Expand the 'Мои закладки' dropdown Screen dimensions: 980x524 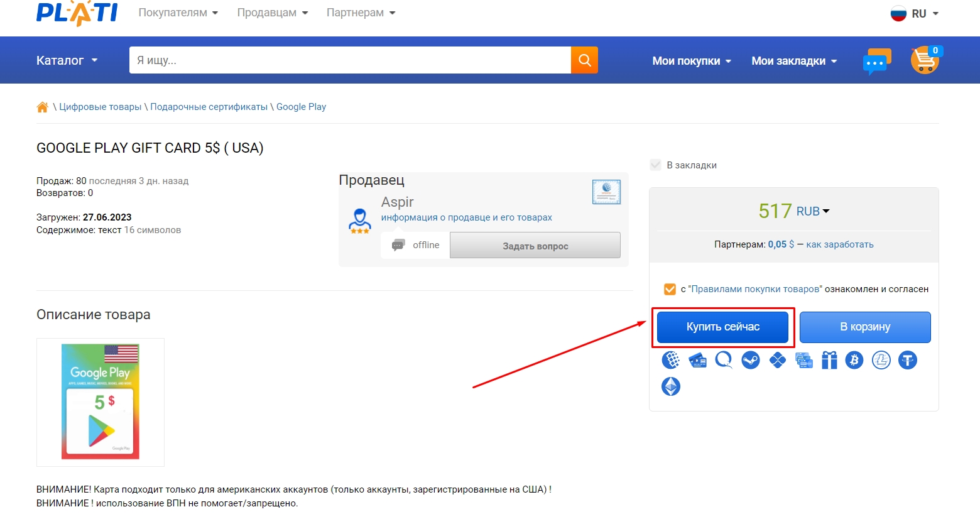click(794, 61)
